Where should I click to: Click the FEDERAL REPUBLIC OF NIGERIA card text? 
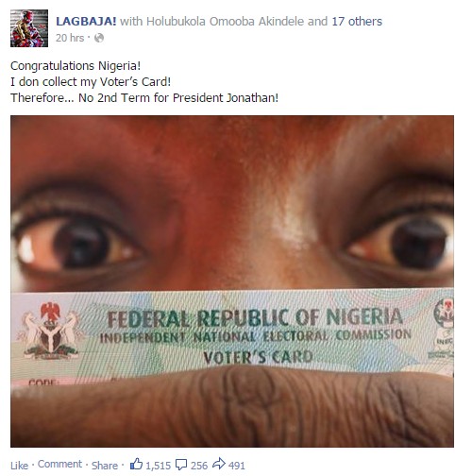click(x=255, y=317)
